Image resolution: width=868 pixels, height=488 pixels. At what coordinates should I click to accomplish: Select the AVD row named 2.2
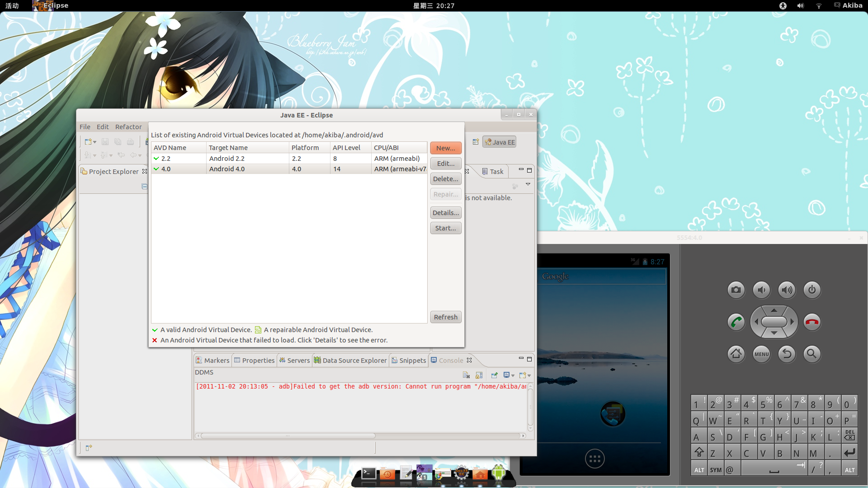point(289,159)
